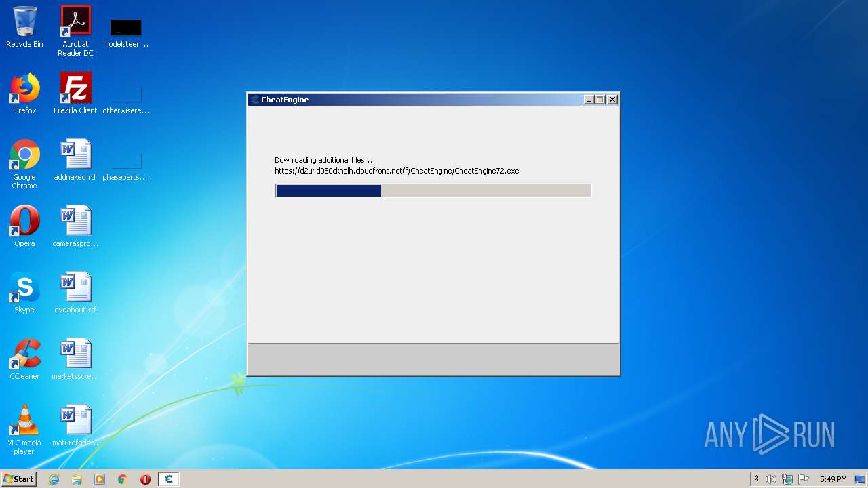Launch Opera desktop shortcut
The height and width of the screenshot is (488, 868).
24,227
